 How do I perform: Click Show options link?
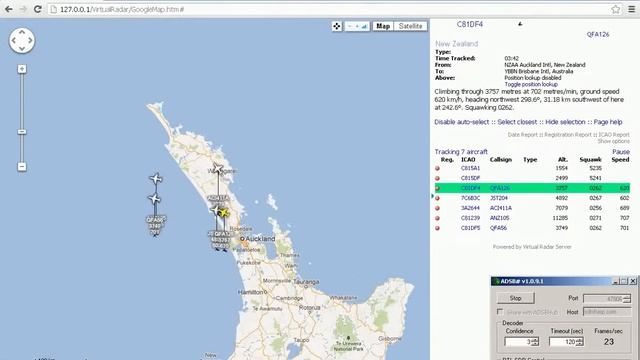[x=613, y=141]
